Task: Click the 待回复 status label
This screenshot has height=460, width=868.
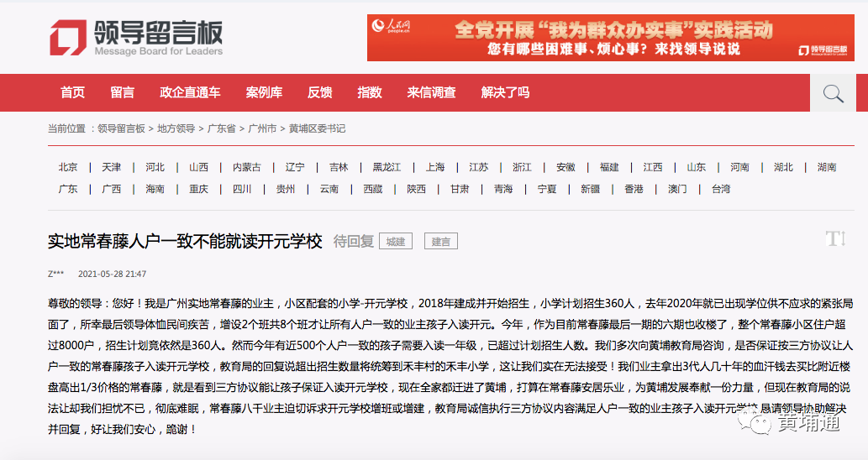Action: 354,241
